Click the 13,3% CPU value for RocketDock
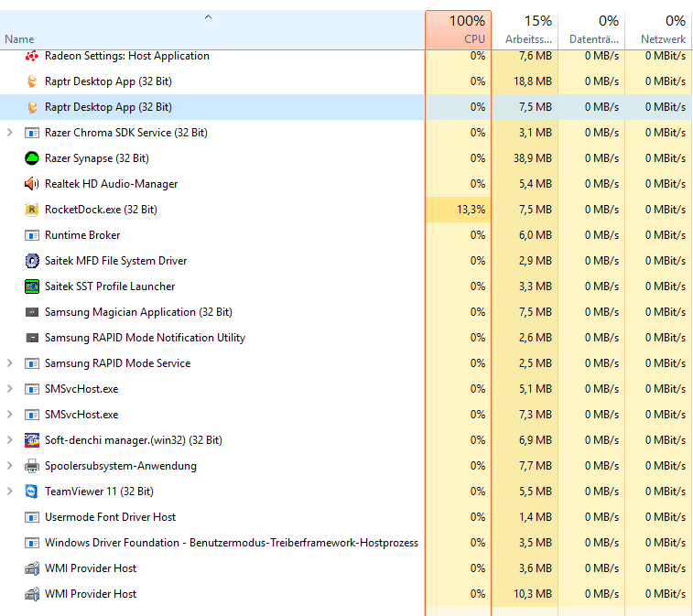693x616 pixels. (471, 210)
